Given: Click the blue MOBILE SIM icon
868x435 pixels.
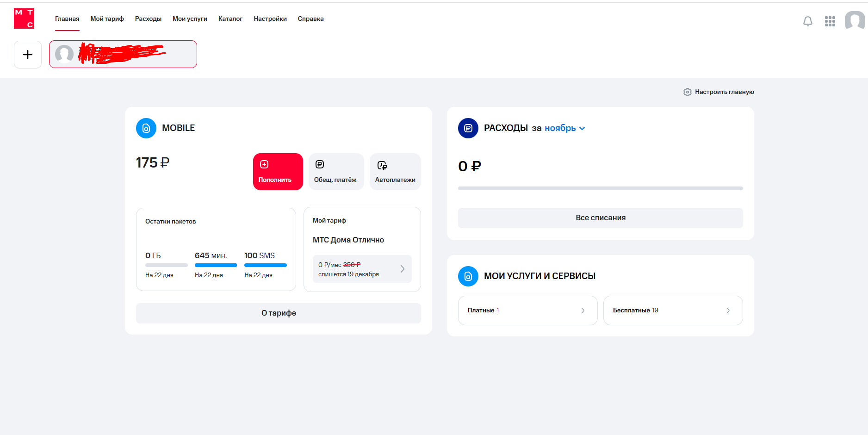Looking at the screenshot, I should pos(146,128).
